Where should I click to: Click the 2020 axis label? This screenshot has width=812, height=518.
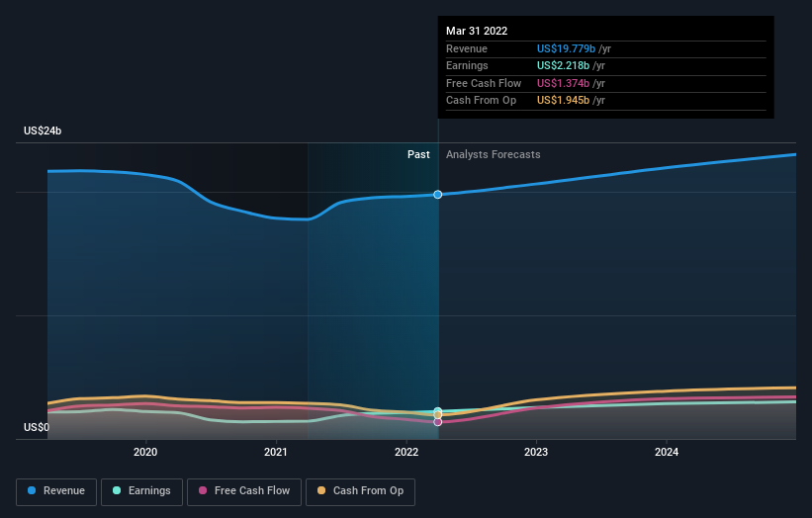pos(145,452)
